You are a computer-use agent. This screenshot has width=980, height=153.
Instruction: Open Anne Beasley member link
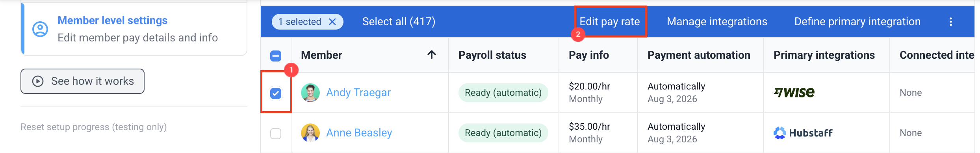pyautogui.click(x=359, y=133)
